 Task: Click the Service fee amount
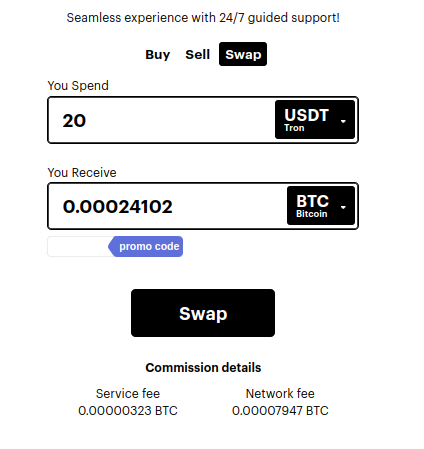128,411
